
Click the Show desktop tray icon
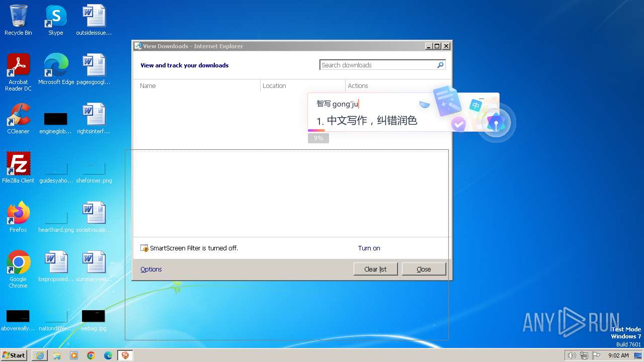tap(638, 355)
